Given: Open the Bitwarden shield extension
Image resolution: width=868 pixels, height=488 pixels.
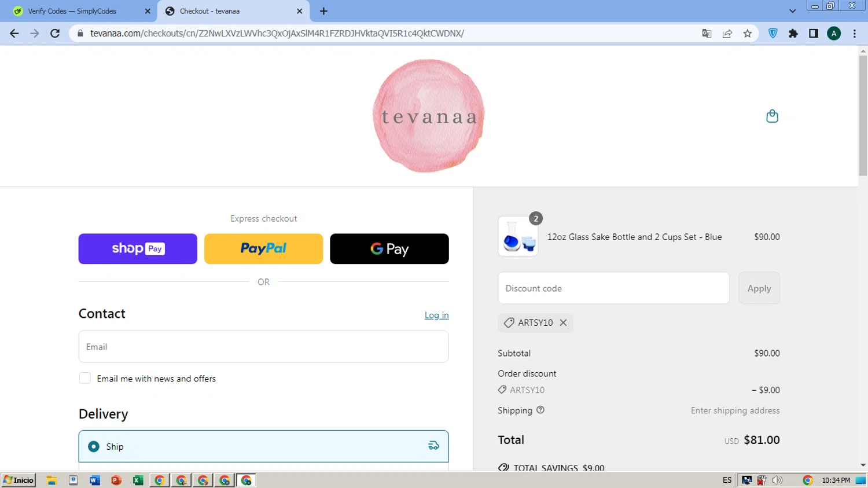Looking at the screenshot, I should coord(773,34).
